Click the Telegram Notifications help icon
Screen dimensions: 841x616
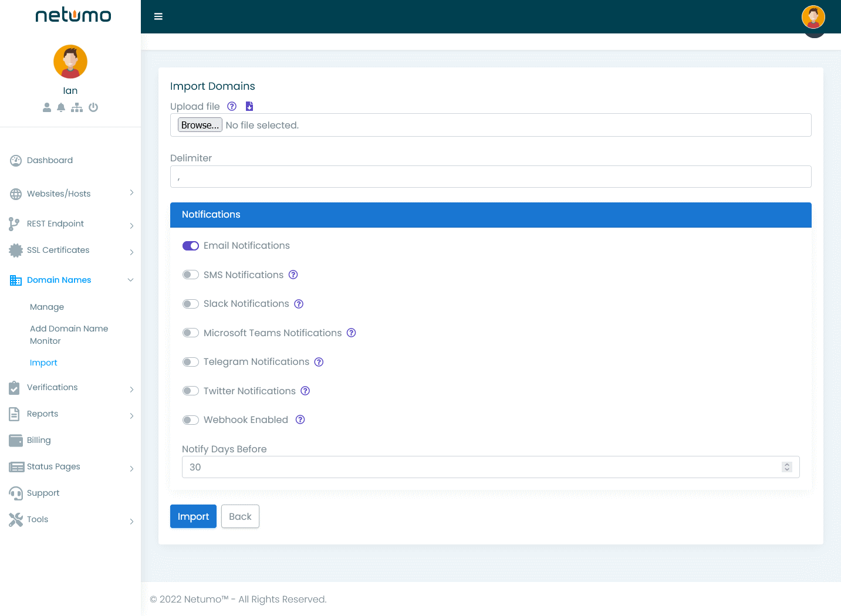click(x=319, y=362)
